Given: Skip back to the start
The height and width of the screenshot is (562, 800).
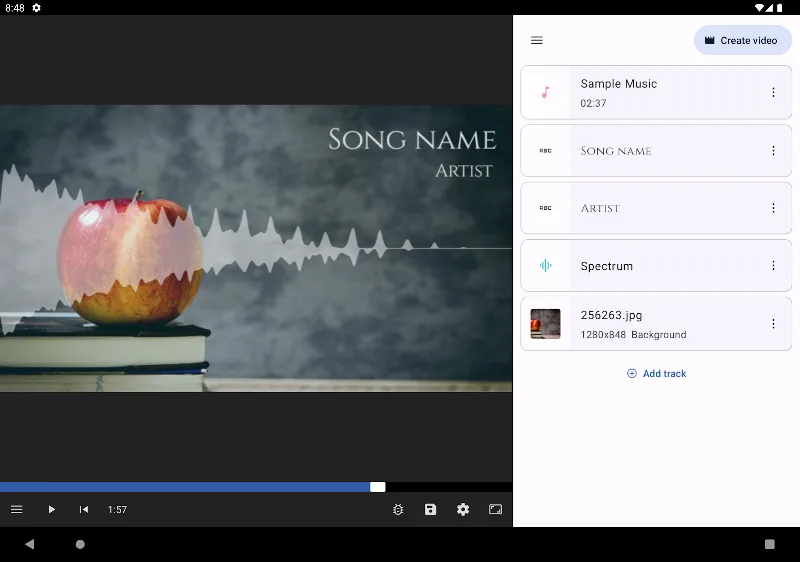Looking at the screenshot, I should [84, 509].
